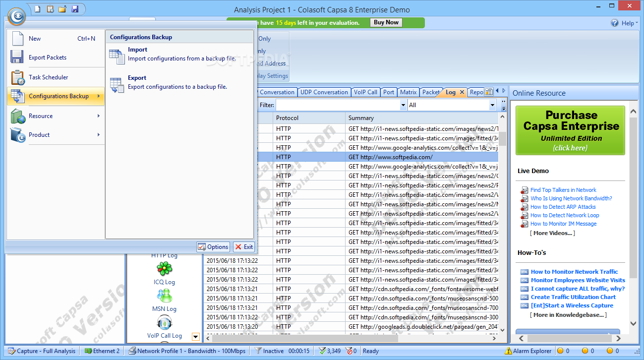This screenshot has width=644, height=360.
Task: Click the Buy Now button
Action: (x=386, y=22)
